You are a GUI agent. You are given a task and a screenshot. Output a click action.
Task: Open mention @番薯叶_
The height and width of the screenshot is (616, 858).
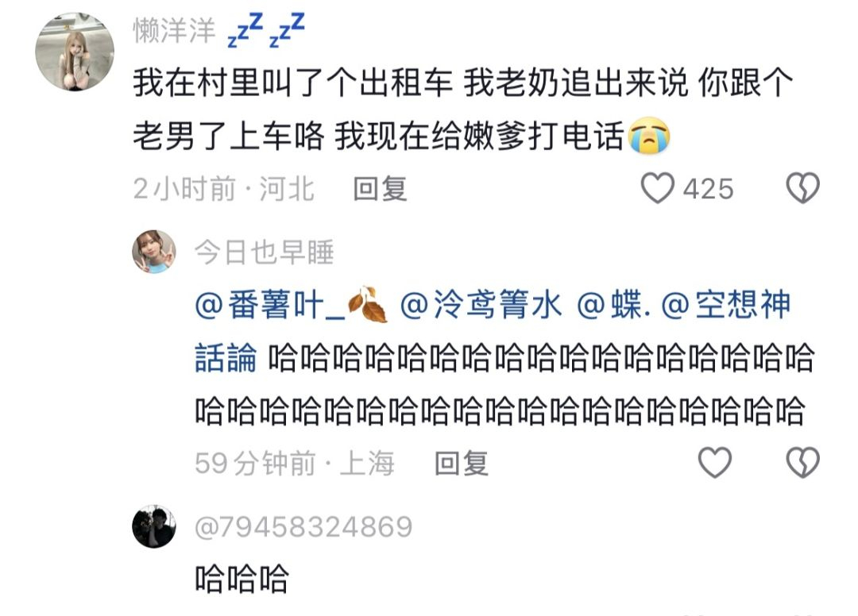point(291,305)
